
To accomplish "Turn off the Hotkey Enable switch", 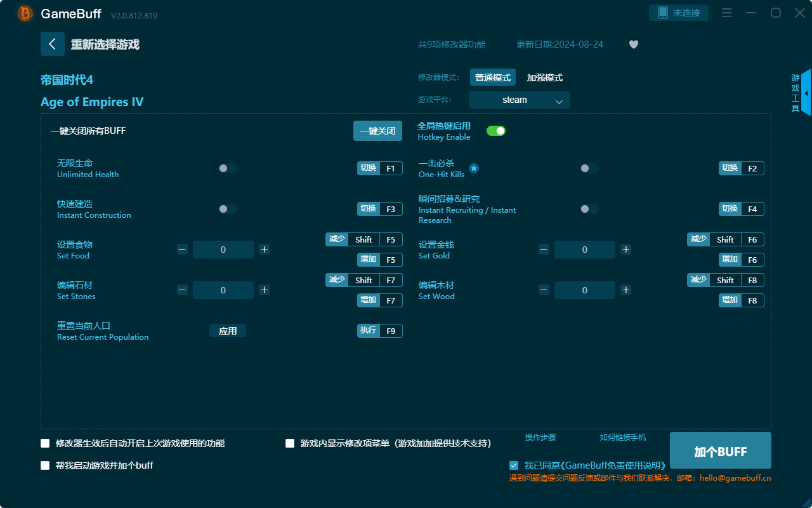I will pos(495,130).
